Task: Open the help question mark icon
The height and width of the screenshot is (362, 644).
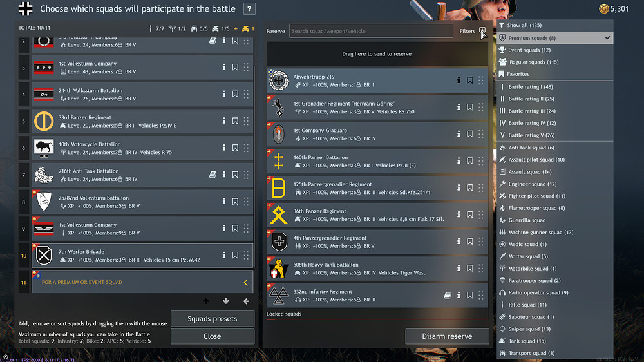Action: pos(249,8)
